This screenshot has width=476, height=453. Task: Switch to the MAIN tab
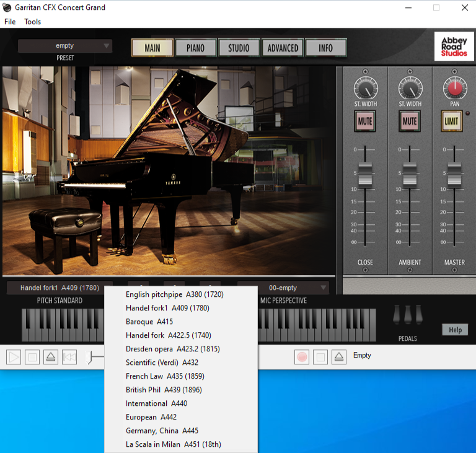(152, 48)
